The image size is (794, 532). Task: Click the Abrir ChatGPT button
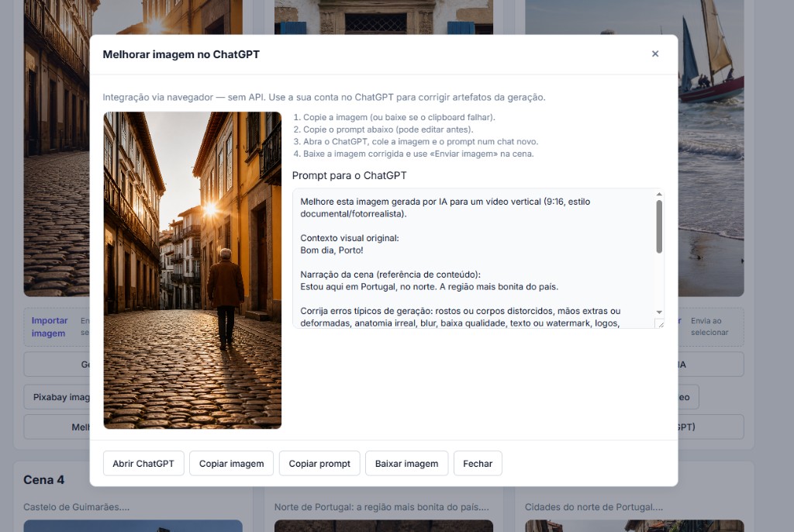click(143, 464)
